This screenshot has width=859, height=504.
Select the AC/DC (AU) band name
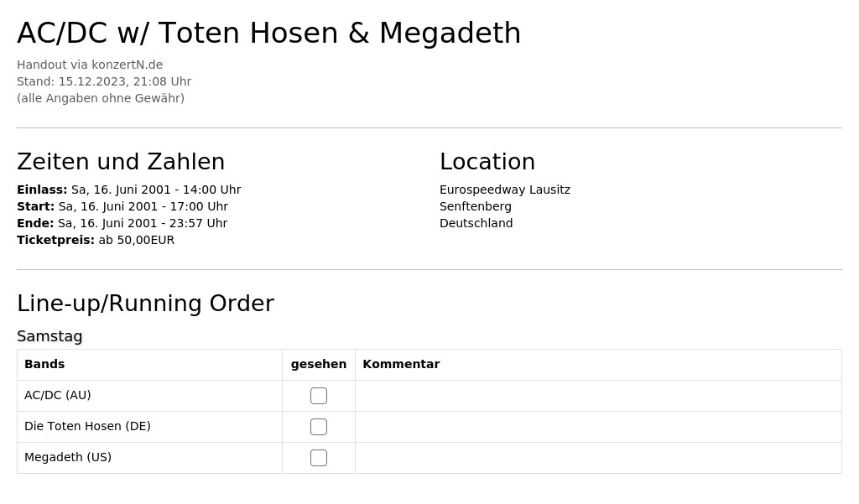[58, 395]
